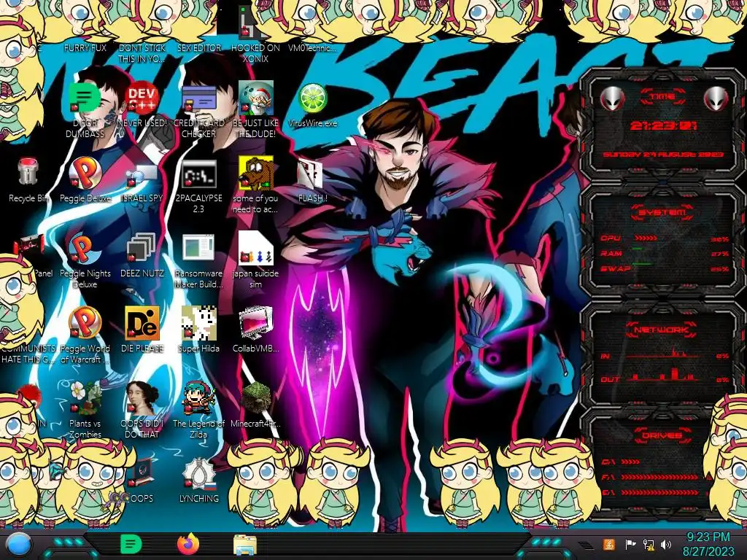Viewport: 747px width, 560px height.
Task: Click the TIME header in the widget
Action: (662, 97)
